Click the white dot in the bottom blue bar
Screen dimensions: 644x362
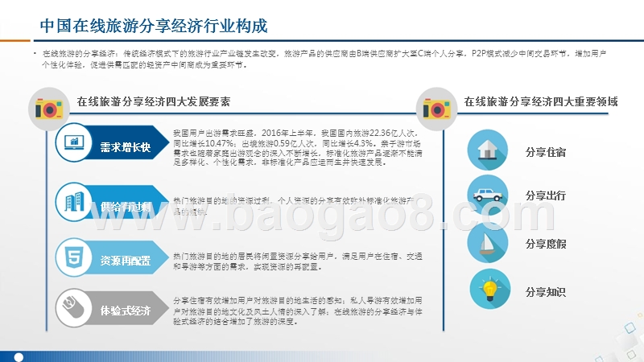pyautogui.click(x=19, y=357)
